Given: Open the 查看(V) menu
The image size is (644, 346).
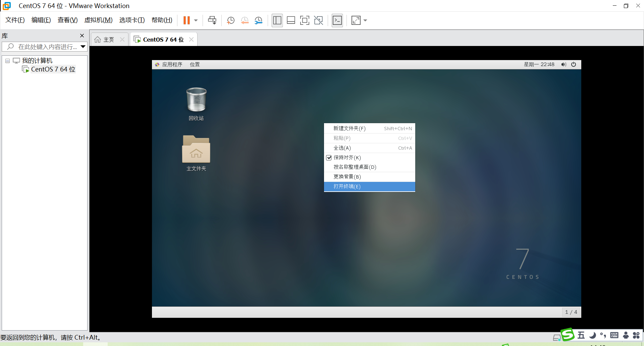Looking at the screenshot, I should tap(68, 20).
